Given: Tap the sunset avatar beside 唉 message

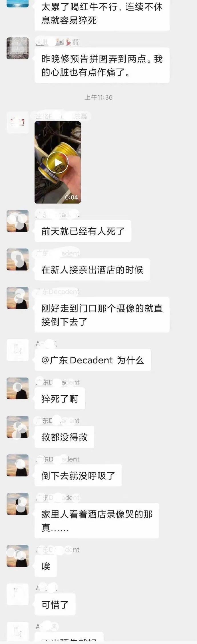Looking at the screenshot, I should click(x=17, y=556).
